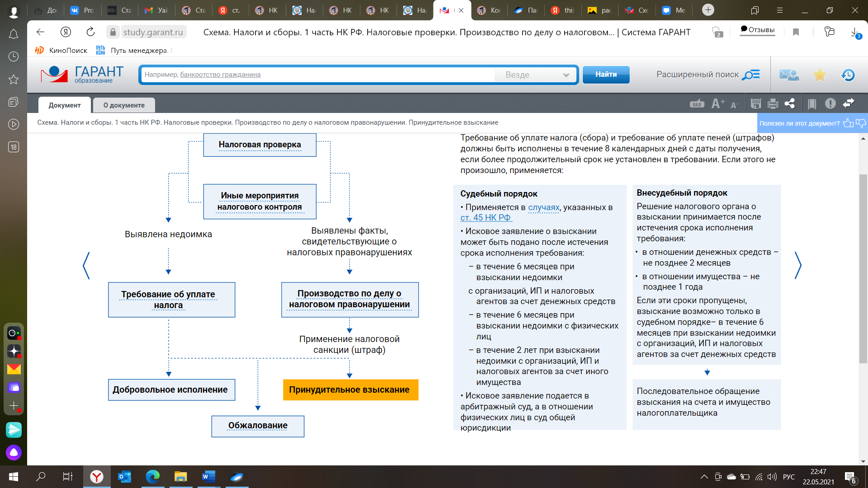This screenshot has width=868, height=488.
Task: Rate document as useful with thumbs up
Action: [848, 123]
